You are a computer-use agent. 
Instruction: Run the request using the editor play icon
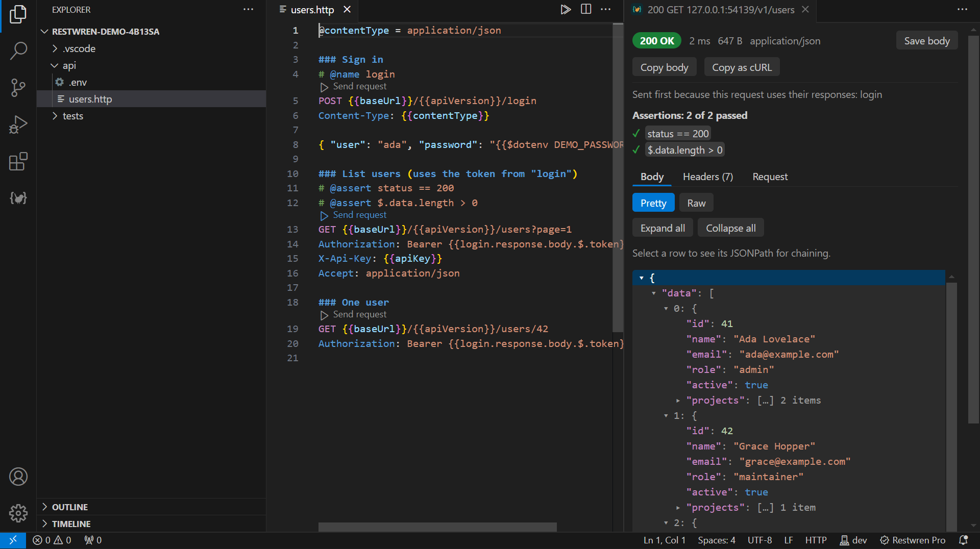(566, 10)
